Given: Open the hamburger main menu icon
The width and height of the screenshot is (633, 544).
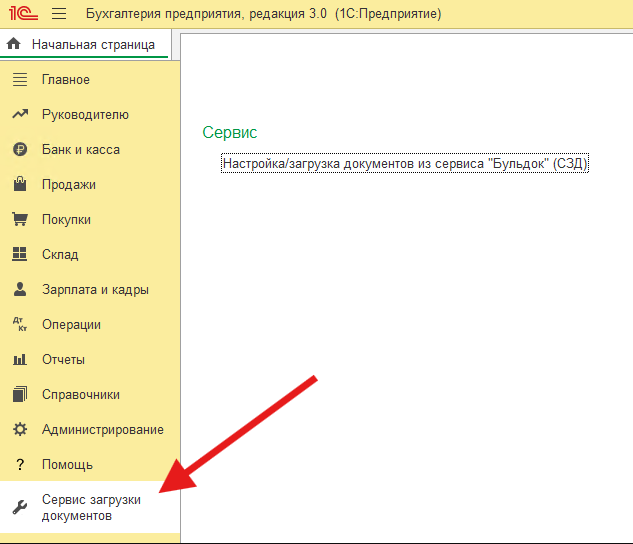Looking at the screenshot, I should click(x=59, y=13).
